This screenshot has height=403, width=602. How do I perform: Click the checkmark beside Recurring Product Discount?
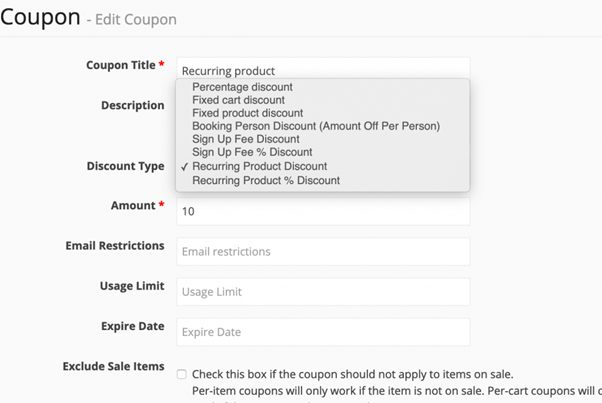coord(185,166)
